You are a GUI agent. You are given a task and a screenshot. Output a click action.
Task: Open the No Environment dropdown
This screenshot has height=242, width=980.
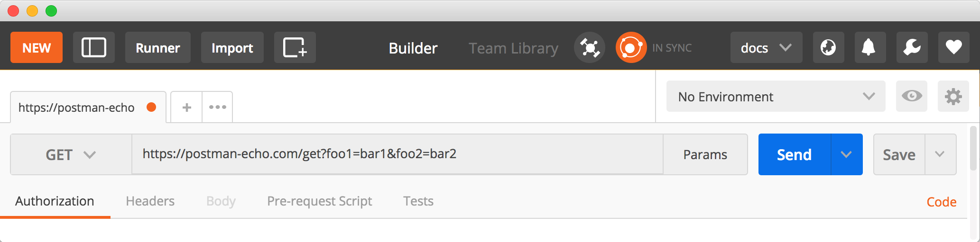[776, 97]
